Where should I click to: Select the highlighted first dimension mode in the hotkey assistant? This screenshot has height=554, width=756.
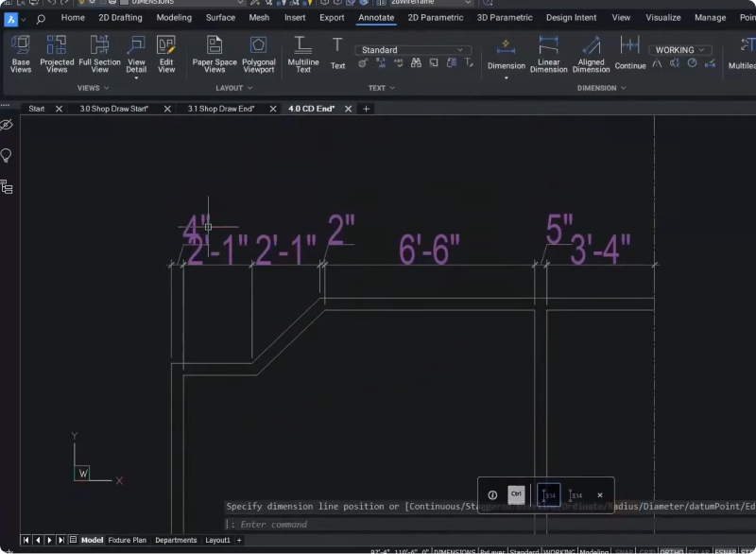[x=548, y=495]
